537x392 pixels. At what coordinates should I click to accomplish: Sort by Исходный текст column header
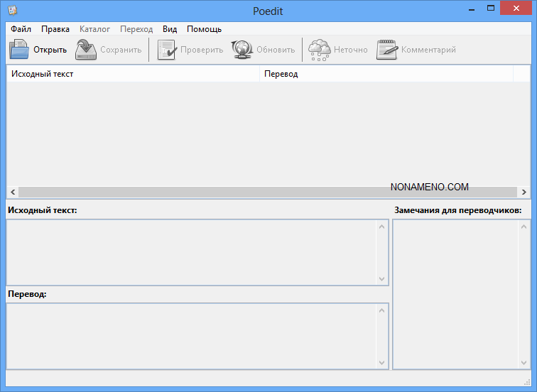point(133,73)
